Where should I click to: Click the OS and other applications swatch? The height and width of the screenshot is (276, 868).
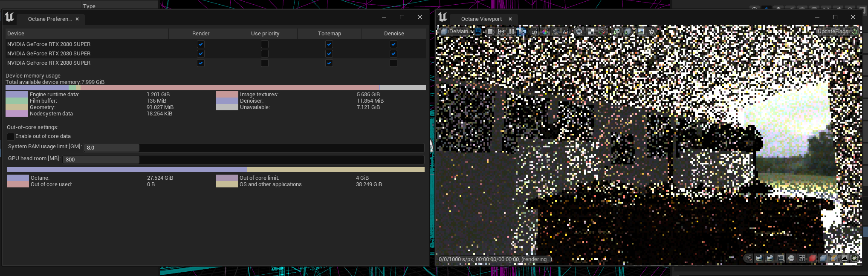coord(227,184)
